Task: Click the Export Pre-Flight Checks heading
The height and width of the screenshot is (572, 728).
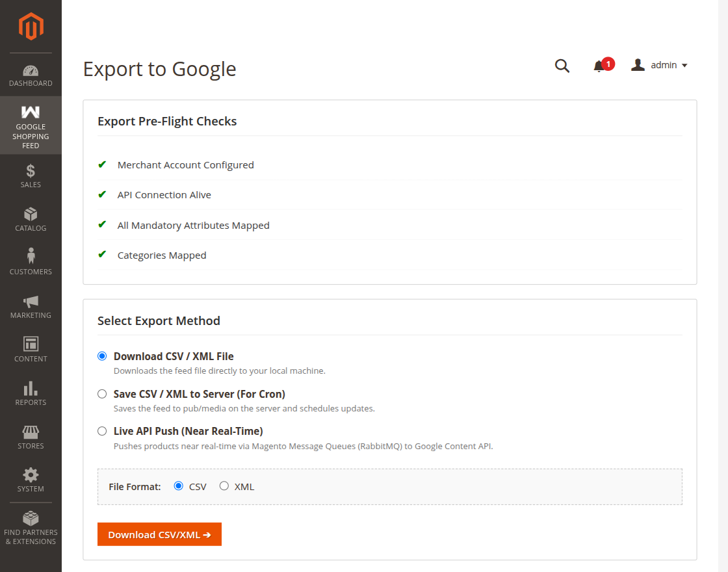Action: [167, 121]
